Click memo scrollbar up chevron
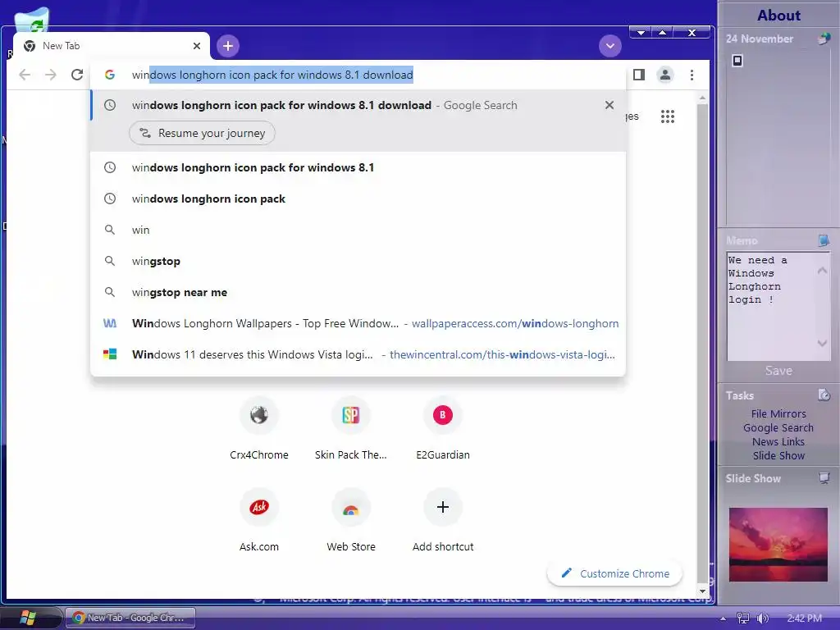840x630 pixels. [822, 271]
